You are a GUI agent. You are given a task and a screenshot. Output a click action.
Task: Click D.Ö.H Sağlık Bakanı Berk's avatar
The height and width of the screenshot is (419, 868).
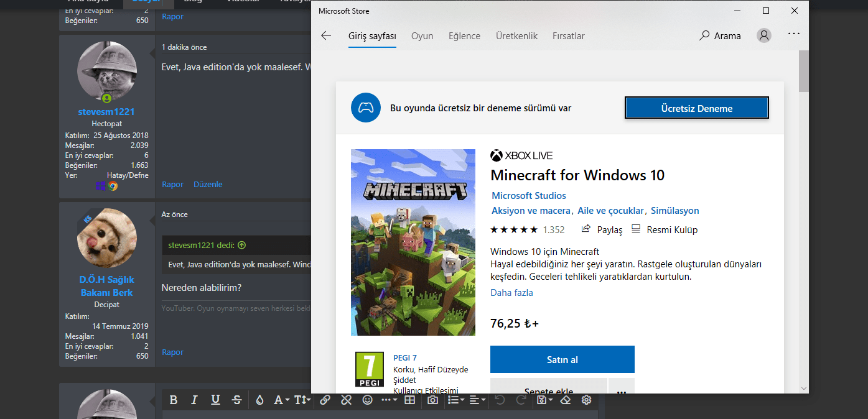click(x=107, y=238)
